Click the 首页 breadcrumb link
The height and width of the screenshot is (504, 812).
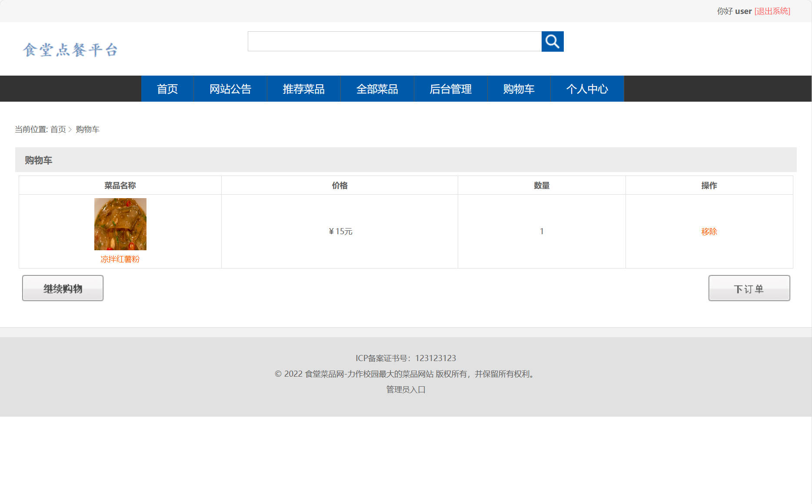click(58, 129)
